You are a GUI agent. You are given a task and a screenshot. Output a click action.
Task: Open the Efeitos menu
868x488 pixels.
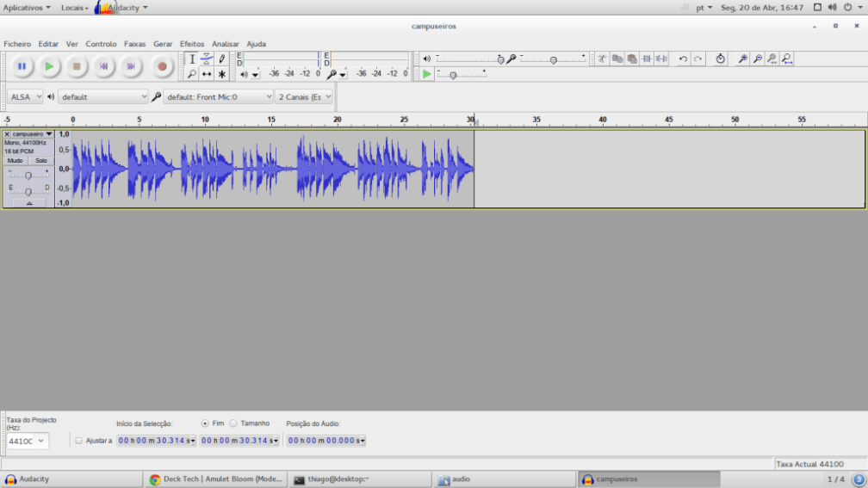point(192,44)
